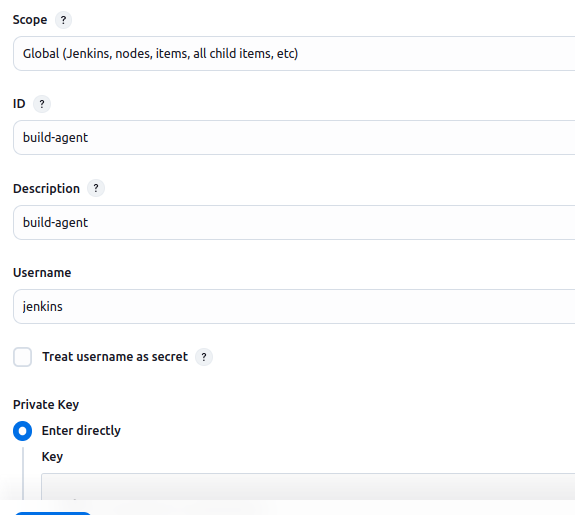Click the ID field label
575x515 pixels.
[19, 104]
